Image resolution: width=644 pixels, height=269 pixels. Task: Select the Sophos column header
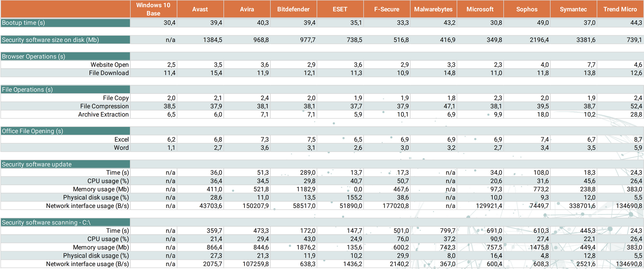point(527,9)
